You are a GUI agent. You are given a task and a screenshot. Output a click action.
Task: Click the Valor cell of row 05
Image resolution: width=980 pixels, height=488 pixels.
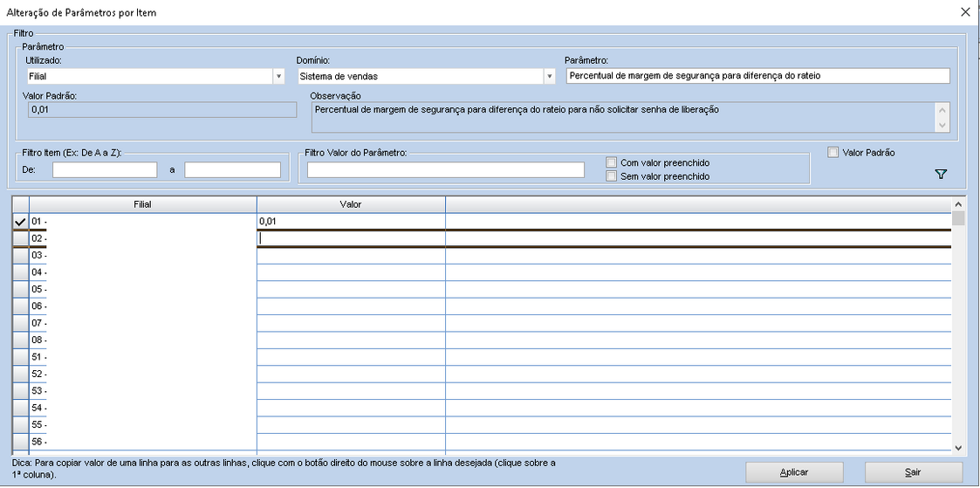point(351,289)
